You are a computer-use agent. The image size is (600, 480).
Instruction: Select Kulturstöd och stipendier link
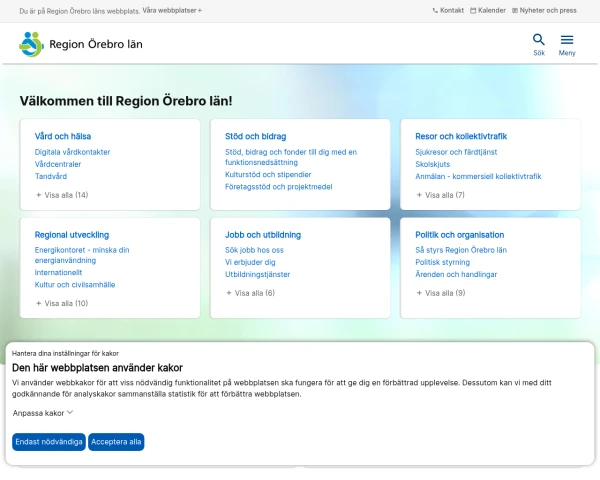(x=268, y=174)
